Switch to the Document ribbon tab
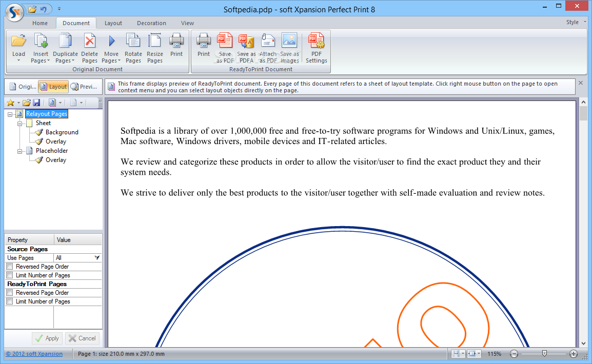592x364 pixels. pos(76,23)
